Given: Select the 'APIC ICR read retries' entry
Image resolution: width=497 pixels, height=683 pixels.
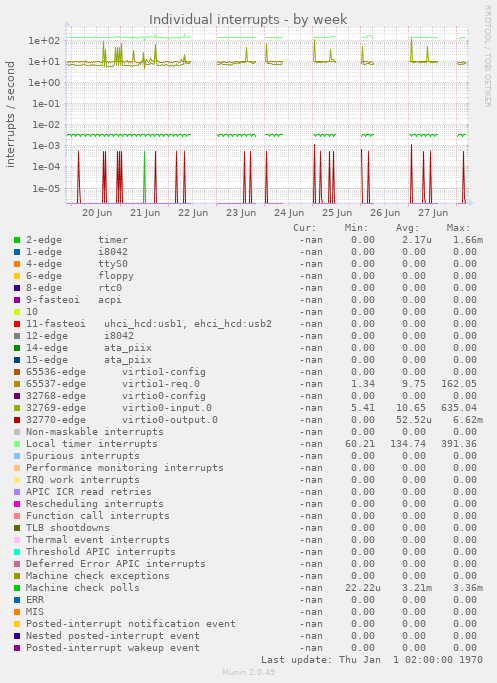Looking at the screenshot, I should (x=89, y=492).
